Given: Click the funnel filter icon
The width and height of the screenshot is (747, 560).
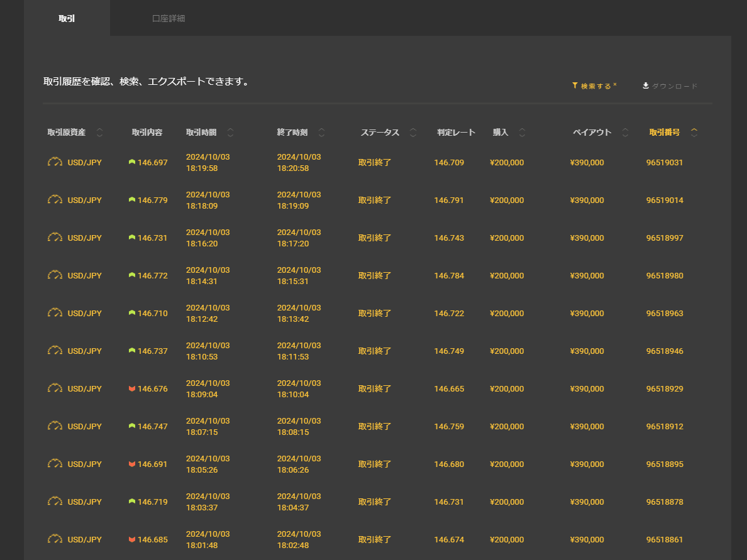Looking at the screenshot, I should pyautogui.click(x=575, y=85).
